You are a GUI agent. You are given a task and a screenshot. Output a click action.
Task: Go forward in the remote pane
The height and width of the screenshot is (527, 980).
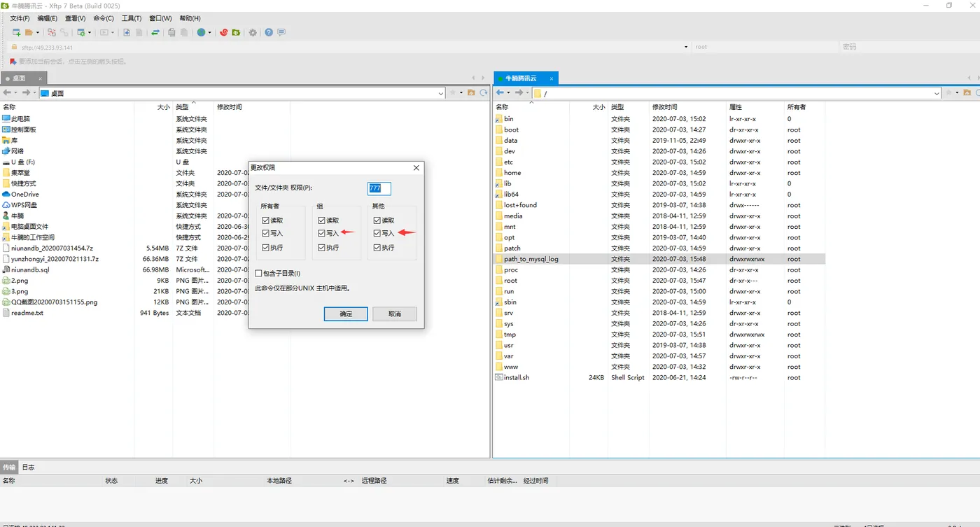click(519, 92)
